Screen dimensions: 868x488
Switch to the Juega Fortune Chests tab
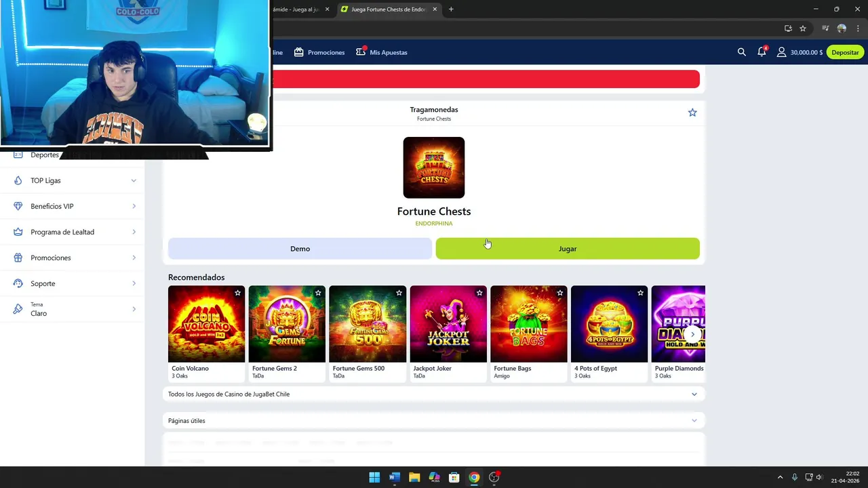388,9
